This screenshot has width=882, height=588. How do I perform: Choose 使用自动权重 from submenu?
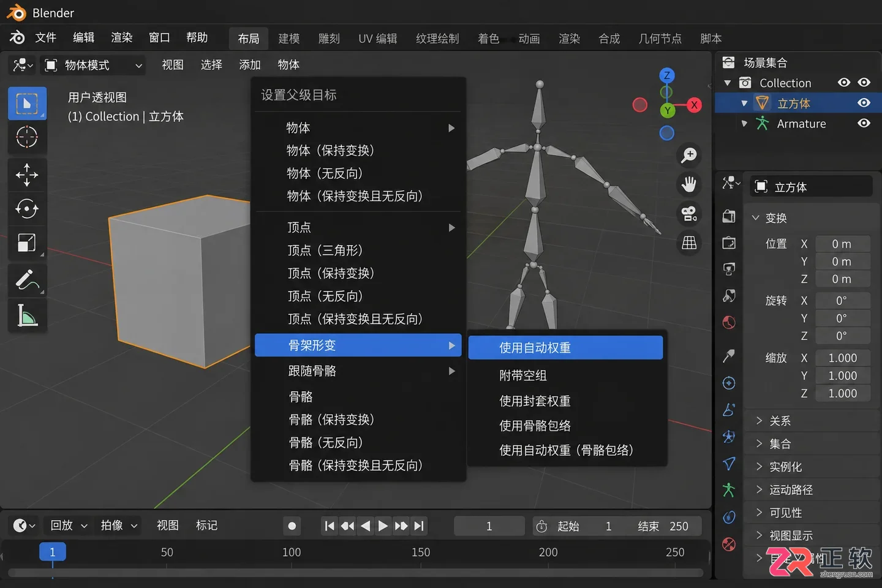tap(565, 347)
